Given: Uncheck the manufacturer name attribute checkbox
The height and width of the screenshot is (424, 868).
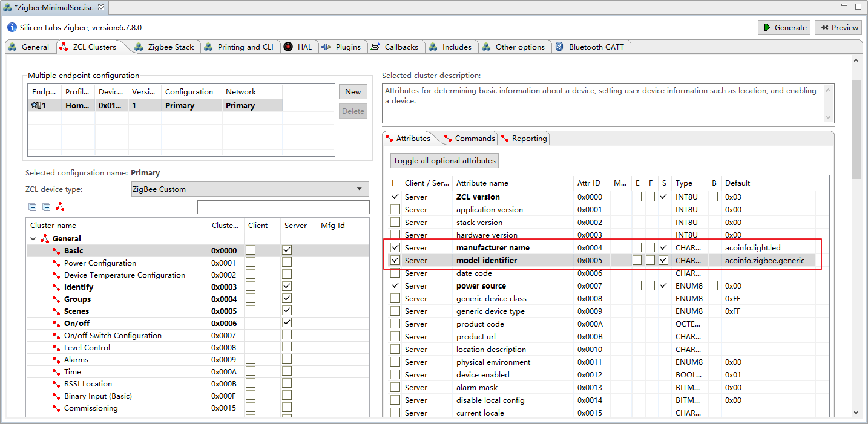Looking at the screenshot, I should [395, 247].
